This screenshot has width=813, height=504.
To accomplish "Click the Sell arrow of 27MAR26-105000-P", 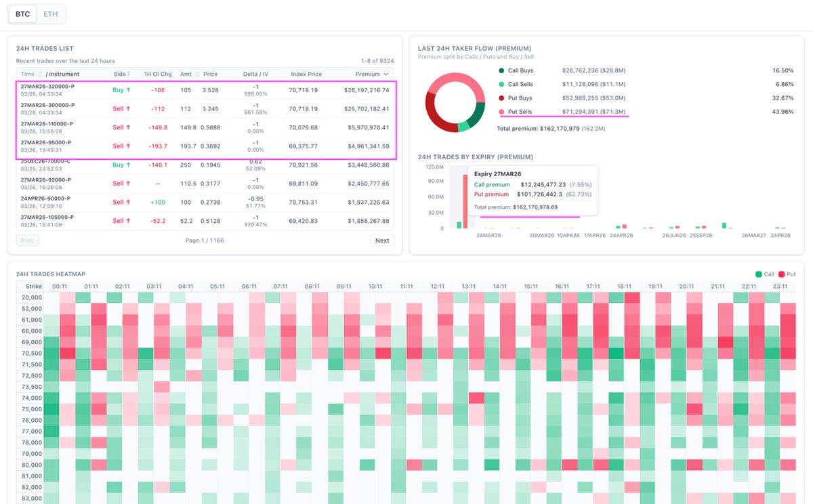I will point(128,220).
